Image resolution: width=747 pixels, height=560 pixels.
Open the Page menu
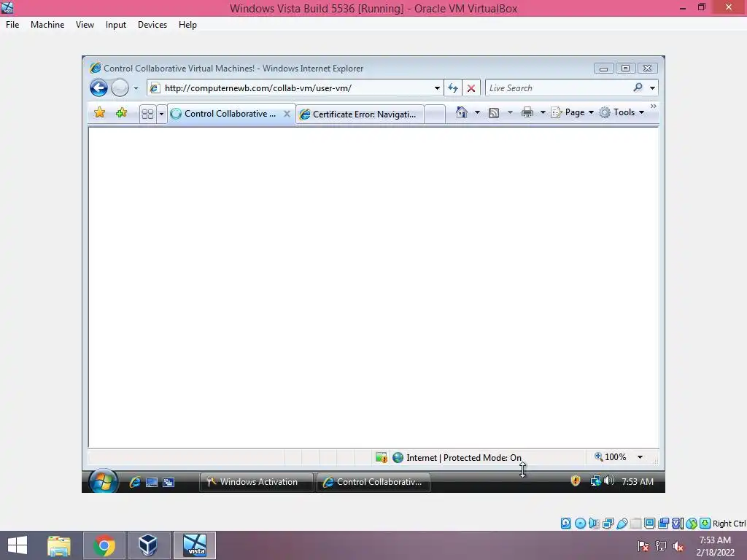572,112
